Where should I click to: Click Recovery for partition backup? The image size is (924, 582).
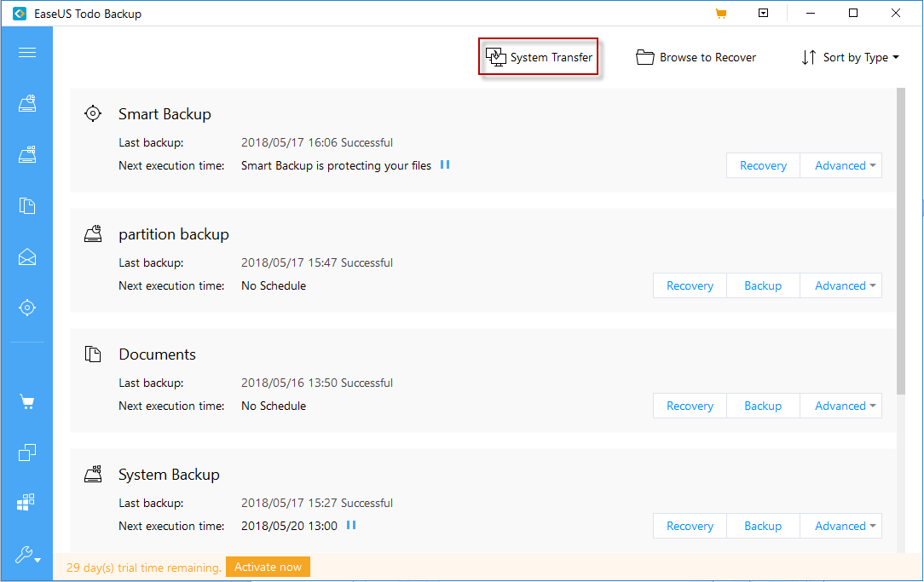point(690,285)
